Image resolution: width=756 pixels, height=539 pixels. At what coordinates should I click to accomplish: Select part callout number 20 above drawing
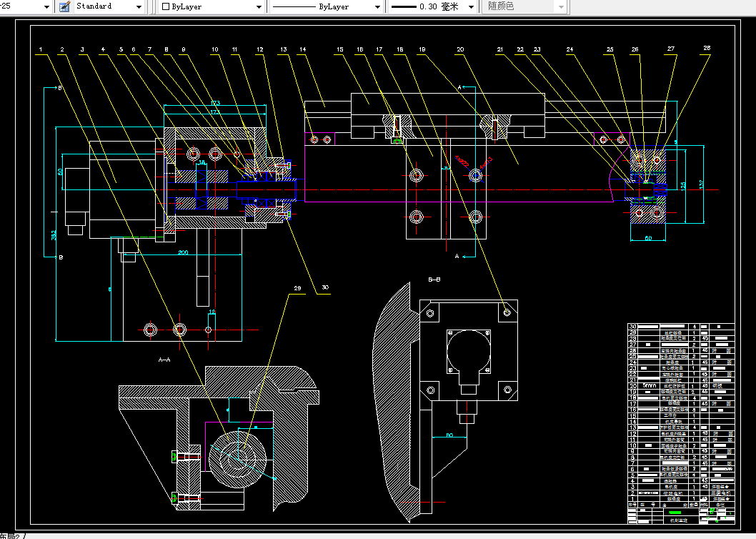[460, 49]
